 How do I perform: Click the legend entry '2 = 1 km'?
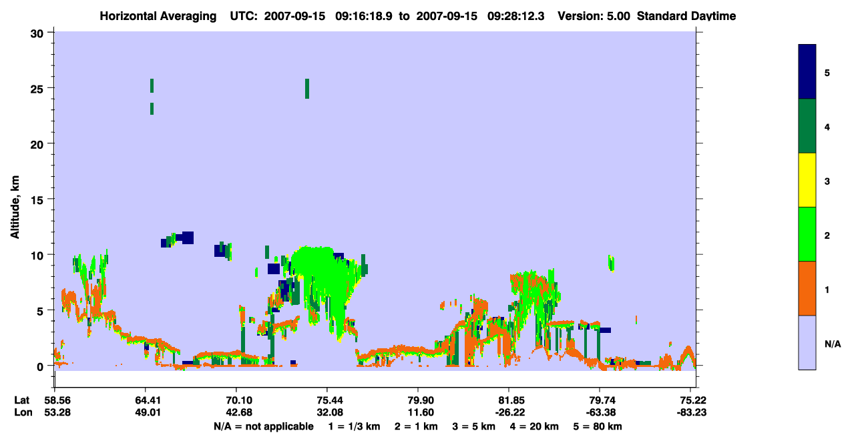click(416, 426)
